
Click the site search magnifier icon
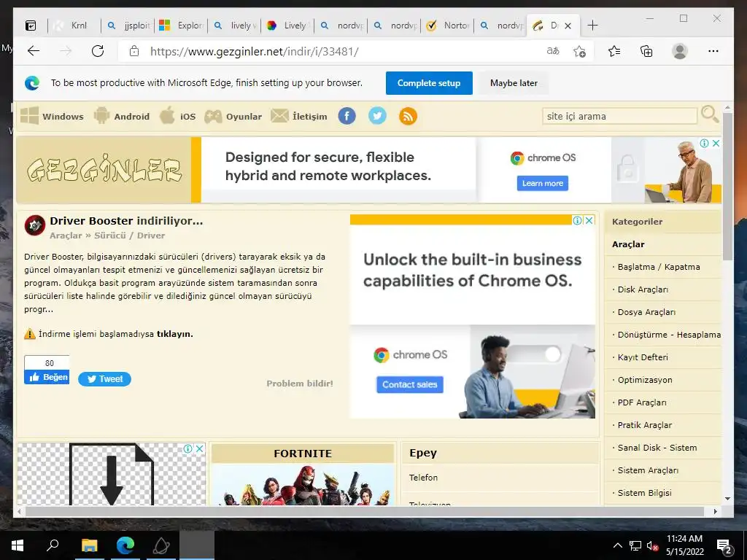coord(710,114)
